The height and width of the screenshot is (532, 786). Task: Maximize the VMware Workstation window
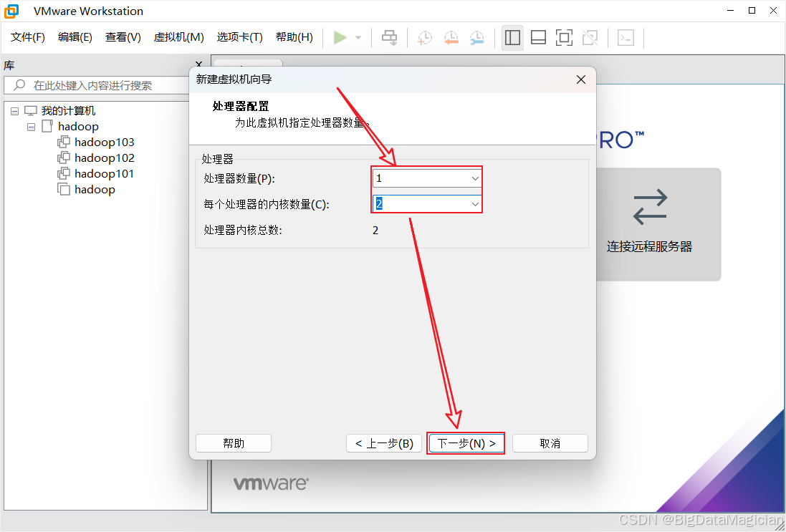[752, 11]
